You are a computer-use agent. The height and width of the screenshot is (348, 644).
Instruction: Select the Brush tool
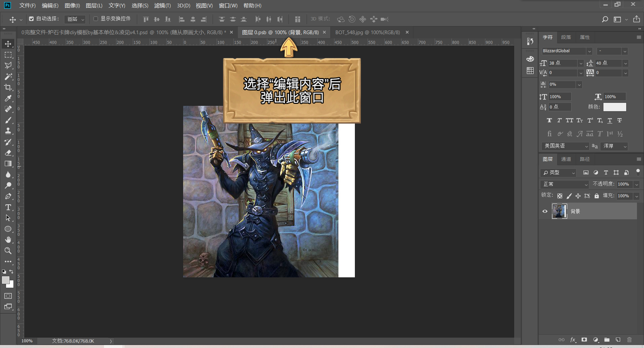[x=8, y=120]
